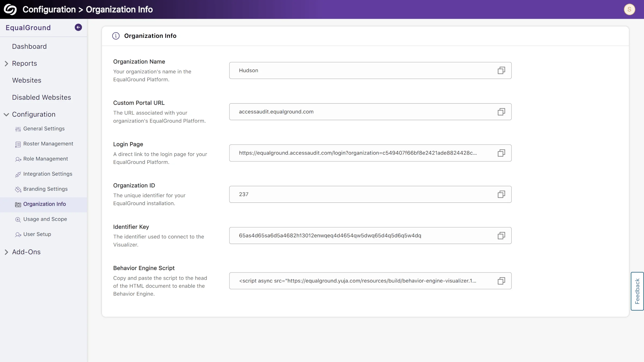Open User Setup page
The image size is (644, 362).
click(37, 234)
